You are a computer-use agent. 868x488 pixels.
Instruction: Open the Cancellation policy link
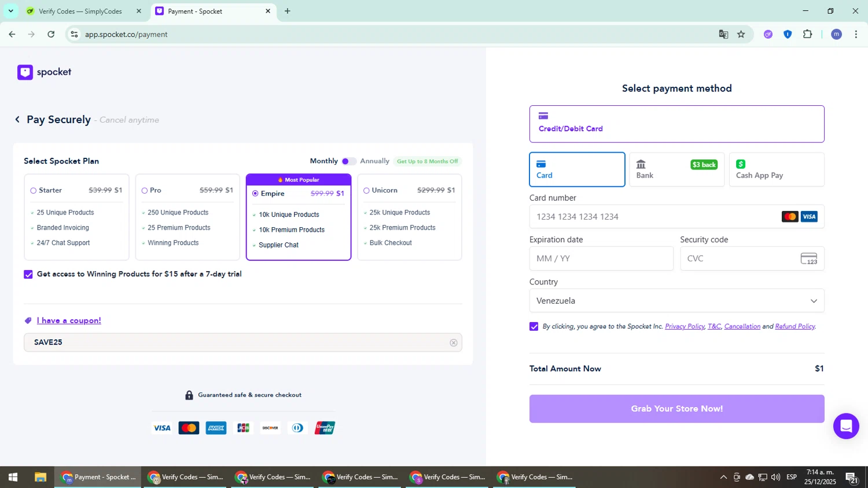[742, 327]
